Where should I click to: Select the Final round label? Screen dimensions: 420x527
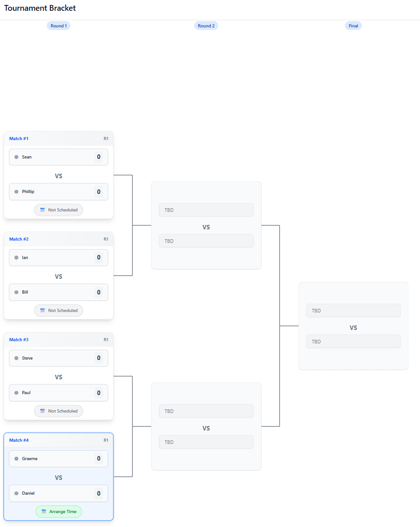(x=354, y=26)
